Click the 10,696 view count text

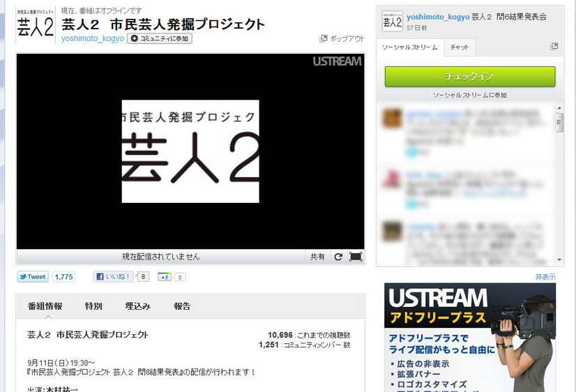(x=280, y=335)
